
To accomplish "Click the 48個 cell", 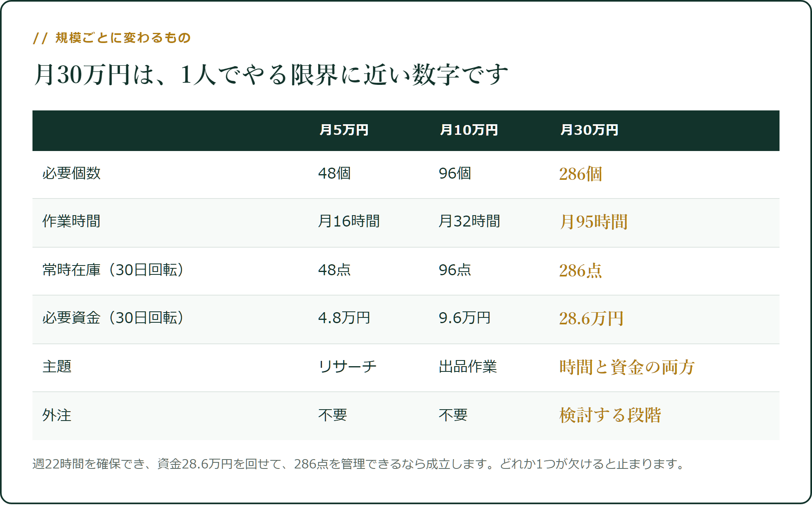I will [x=334, y=173].
